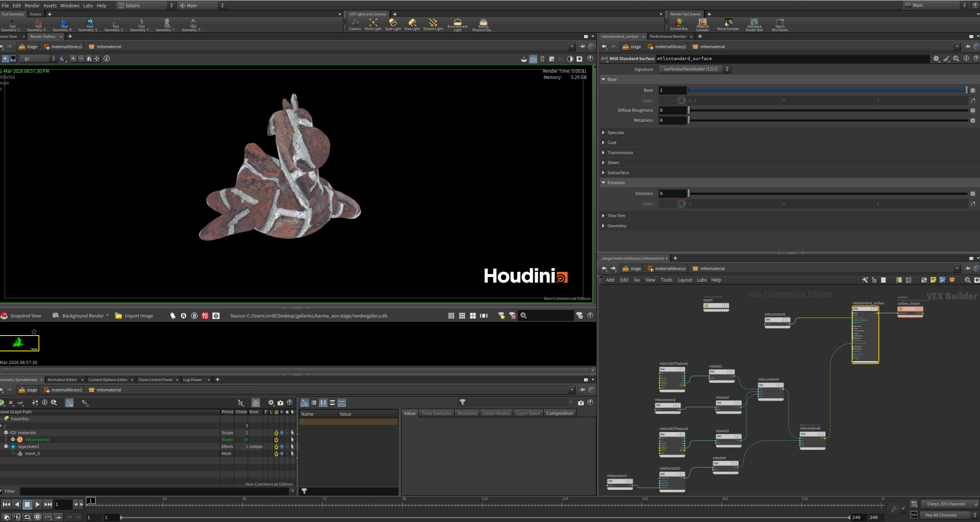The image size is (980, 522).
Task: Open the Render menu
Action: click(32, 5)
